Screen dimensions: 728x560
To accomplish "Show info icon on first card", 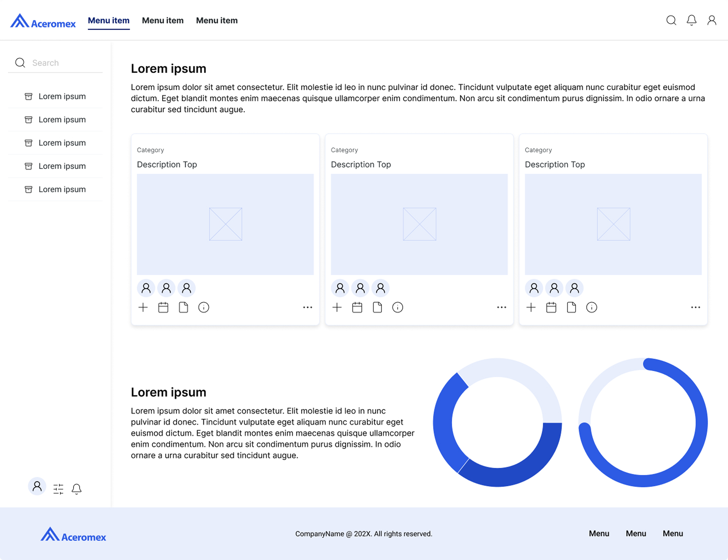I will coord(204,307).
